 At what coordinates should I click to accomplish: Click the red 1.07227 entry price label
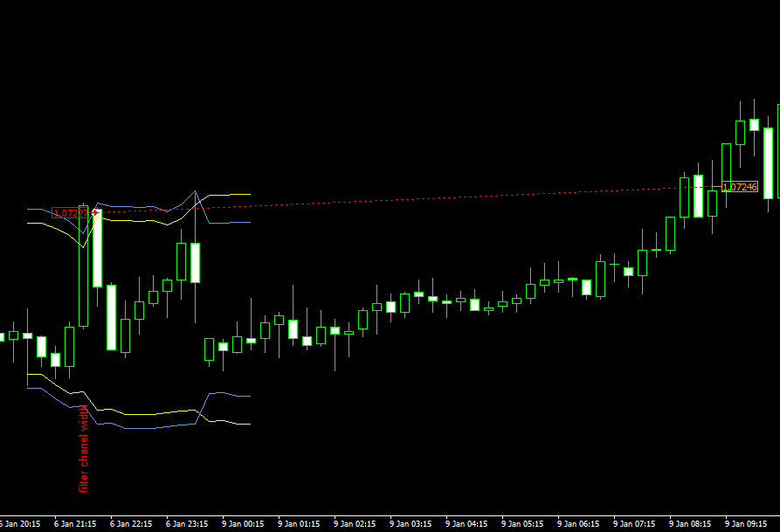(x=70, y=213)
